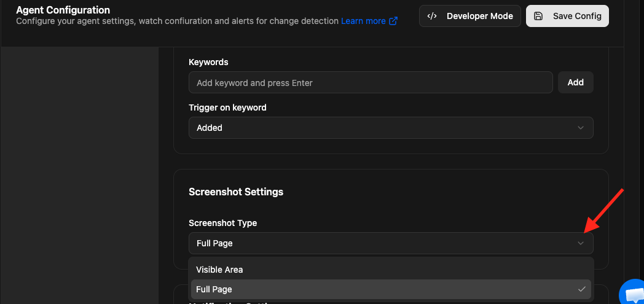Viewport: 644px width, 304px height.
Task: Choose Visible Area from the dropdown list
Action: point(219,270)
